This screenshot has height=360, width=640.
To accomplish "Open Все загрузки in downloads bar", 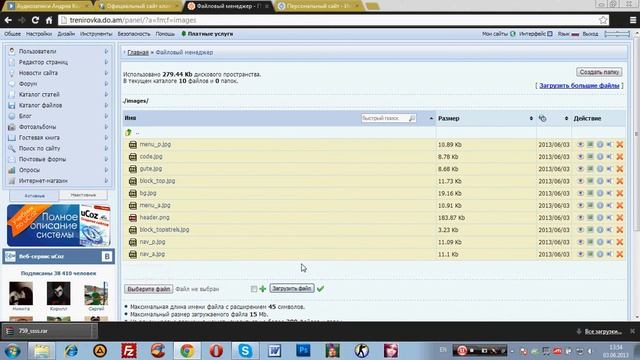I will (x=602, y=332).
